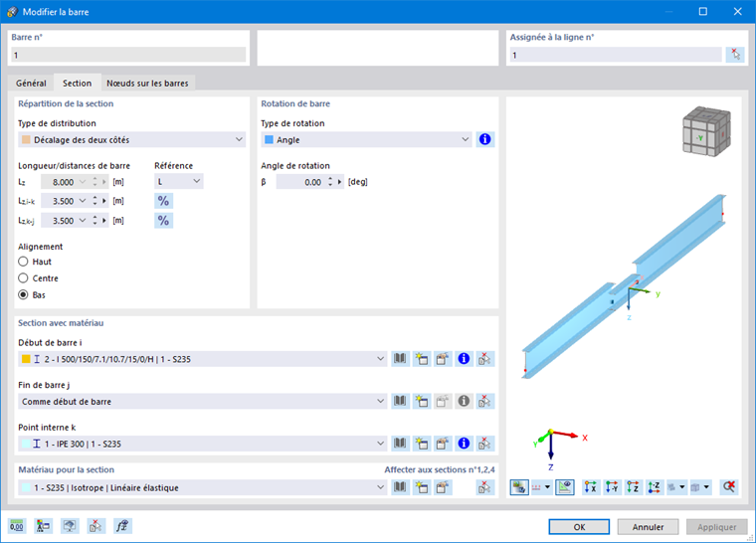The image size is (756, 543).
Task: Open section library for Point interne k
Action: click(x=400, y=444)
